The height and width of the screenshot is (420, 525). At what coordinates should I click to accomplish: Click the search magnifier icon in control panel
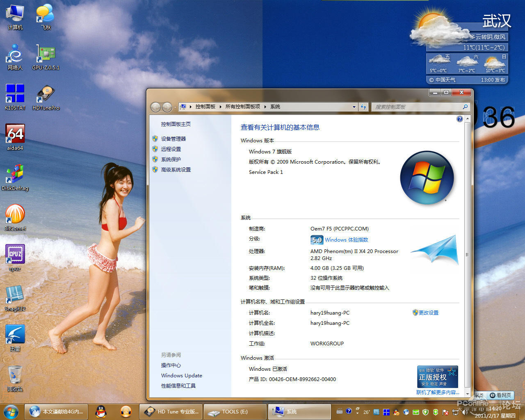point(465,107)
